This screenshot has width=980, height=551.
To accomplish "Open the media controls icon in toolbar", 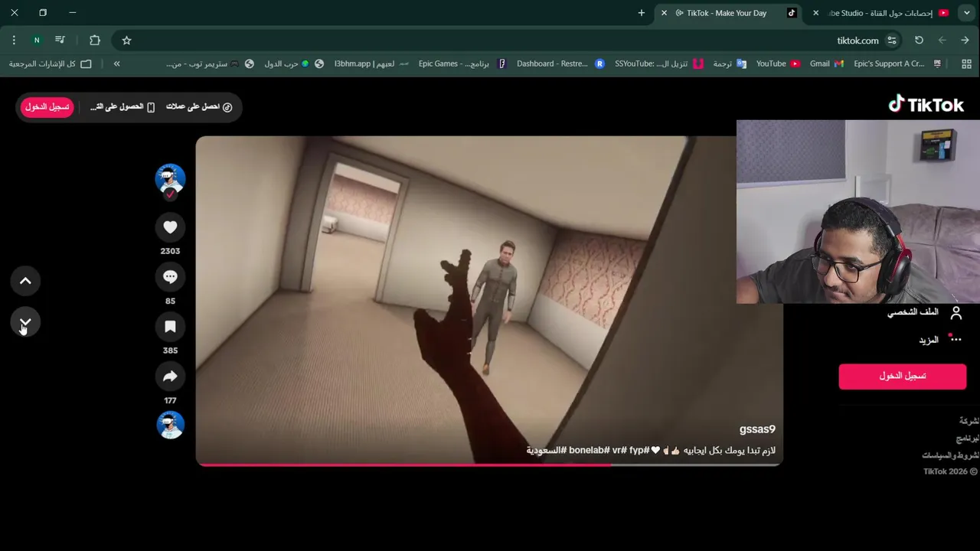I will [60, 41].
